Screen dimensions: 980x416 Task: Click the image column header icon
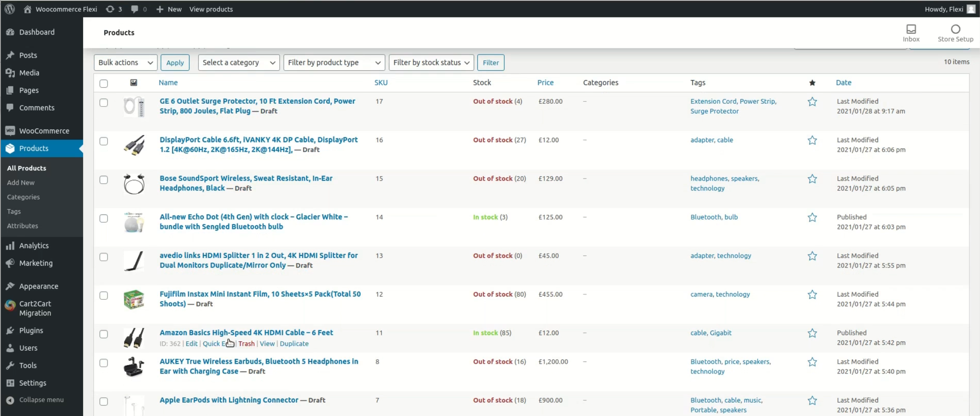coord(134,83)
